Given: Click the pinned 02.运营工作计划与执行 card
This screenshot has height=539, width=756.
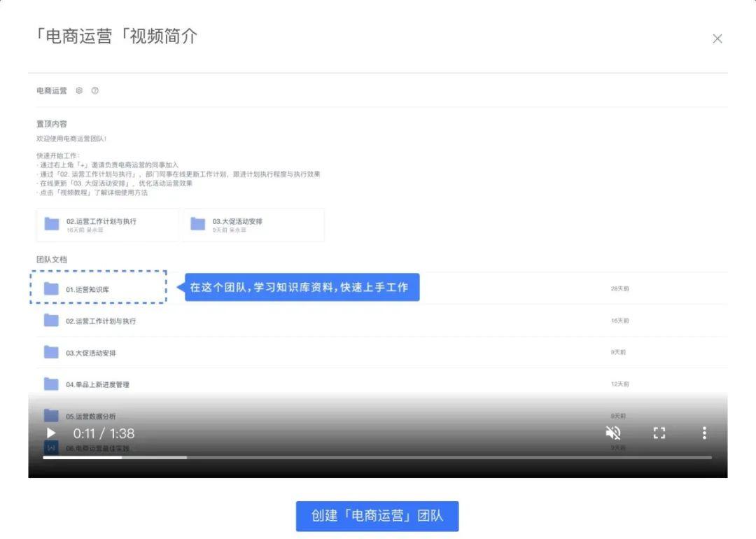Looking at the screenshot, I should point(107,225).
